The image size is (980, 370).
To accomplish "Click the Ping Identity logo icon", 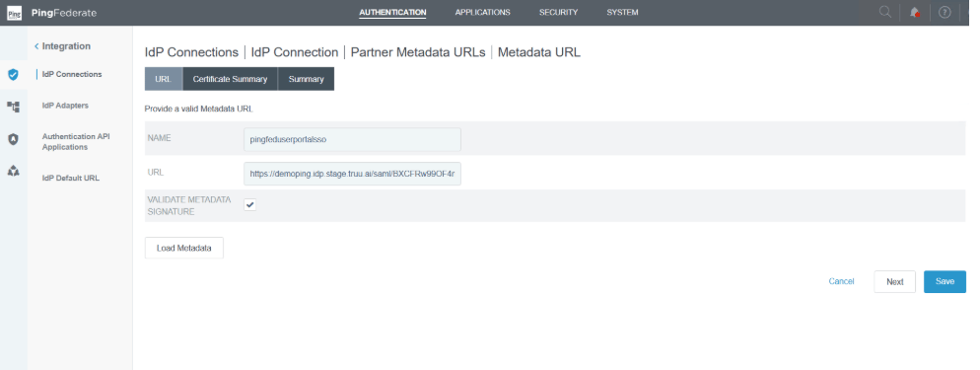I will pyautogui.click(x=13, y=13).
